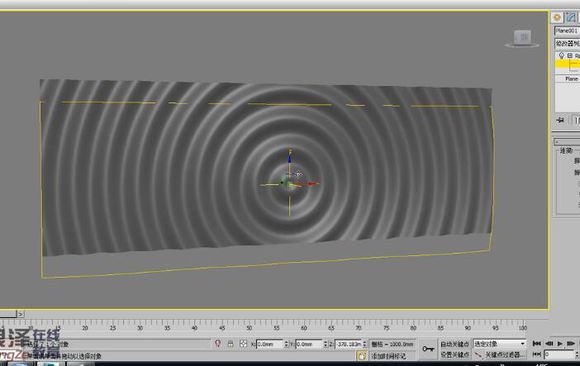The height and width of the screenshot is (366, 580).
Task: Open Key Filters (关键点过滤器) dialog
Action: pos(499,355)
